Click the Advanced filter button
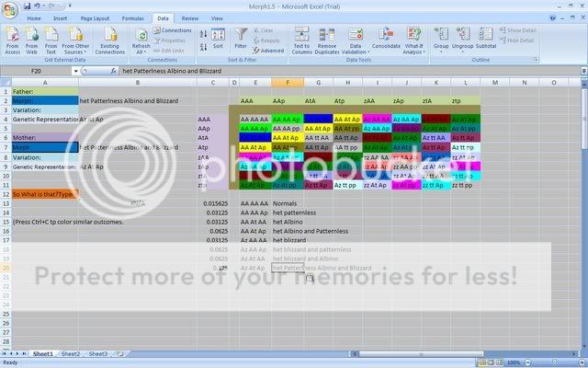The image size is (588, 368). click(270, 51)
